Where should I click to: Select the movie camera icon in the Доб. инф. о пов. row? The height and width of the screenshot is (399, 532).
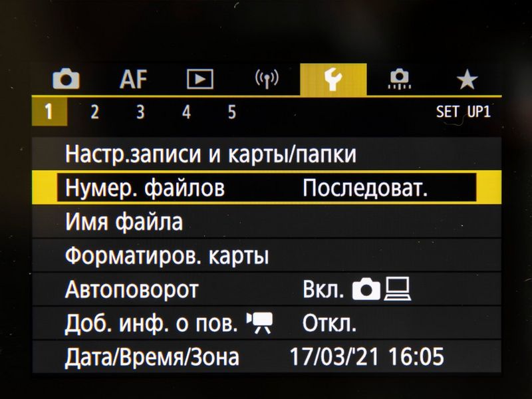[260, 323]
